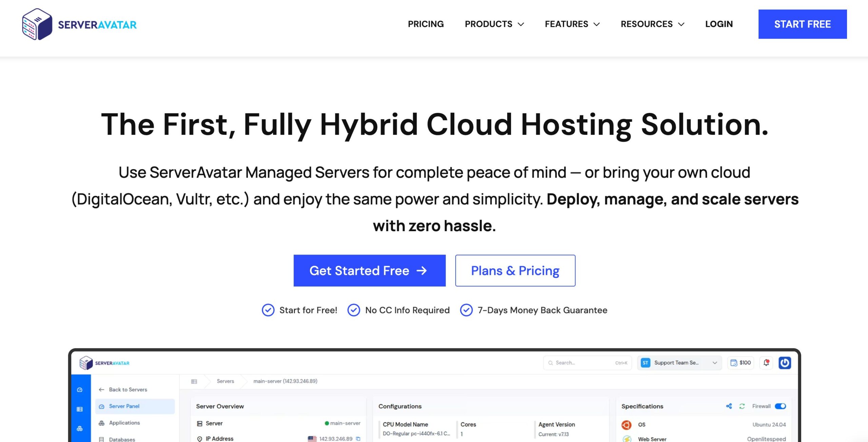Click the ServerAvatar cube logo

click(x=37, y=24)
